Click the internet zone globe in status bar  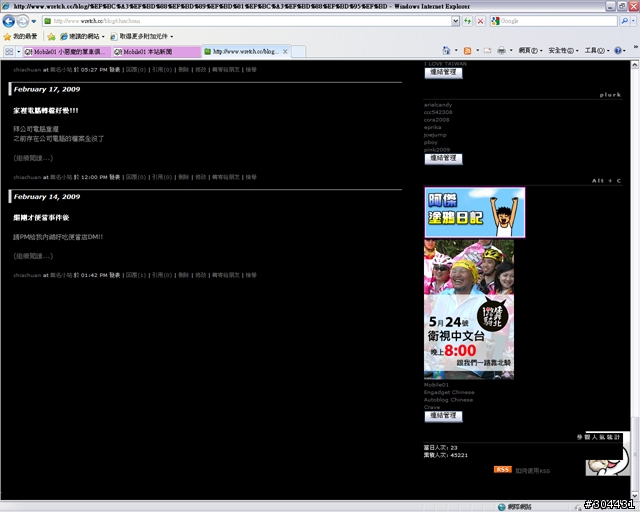502,507
